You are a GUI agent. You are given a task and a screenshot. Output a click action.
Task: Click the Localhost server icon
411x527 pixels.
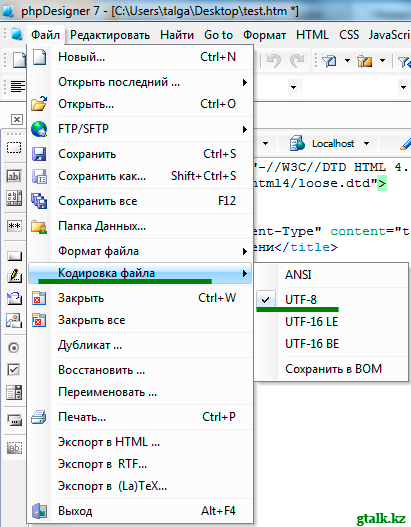tap(297, 143)
